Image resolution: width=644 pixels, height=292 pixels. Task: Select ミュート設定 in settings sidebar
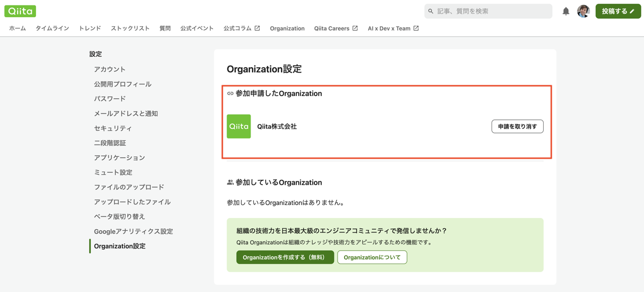pyautogui.click(x=113, y=172)
